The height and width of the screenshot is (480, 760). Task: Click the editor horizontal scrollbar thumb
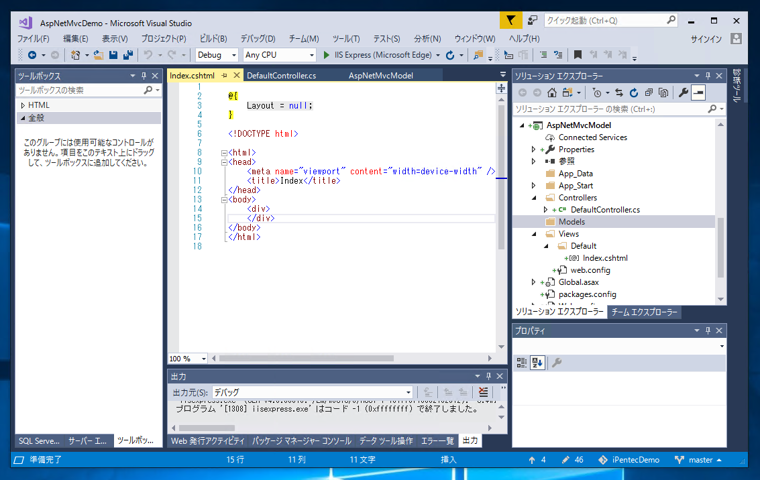(x=306, y=359)
